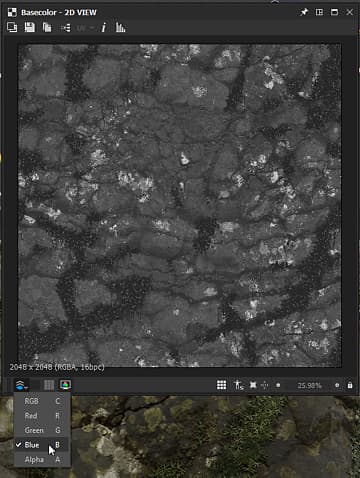The width and height of the screenshot is (360, 478).
Task: Click the Basecolor - 2D VIEW title text
Action: [59, 12]
